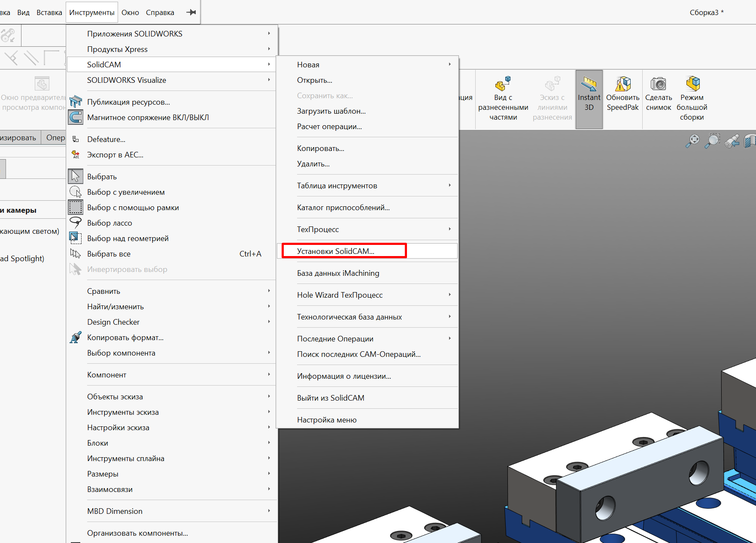Expand the Блоки submenu

pyautogui.click(x=172, y=443)
